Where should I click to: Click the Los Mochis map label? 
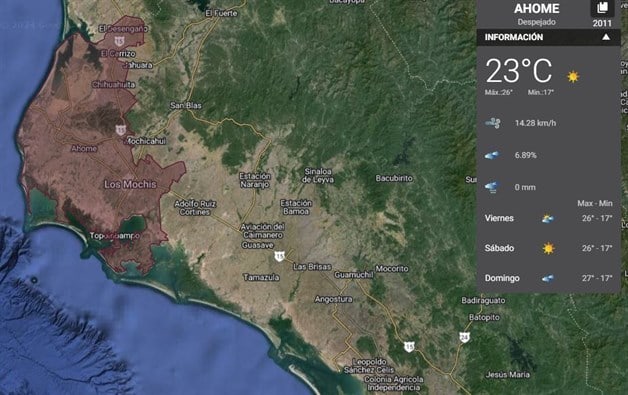pos(130,184)
